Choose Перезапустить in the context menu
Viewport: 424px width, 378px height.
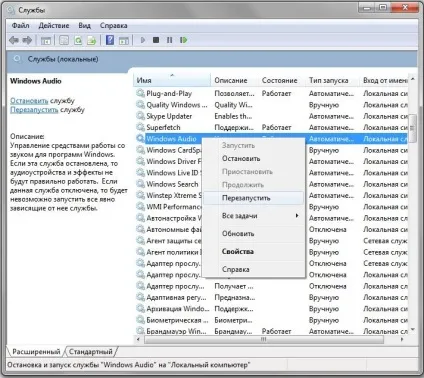click(x=253, y=198)
